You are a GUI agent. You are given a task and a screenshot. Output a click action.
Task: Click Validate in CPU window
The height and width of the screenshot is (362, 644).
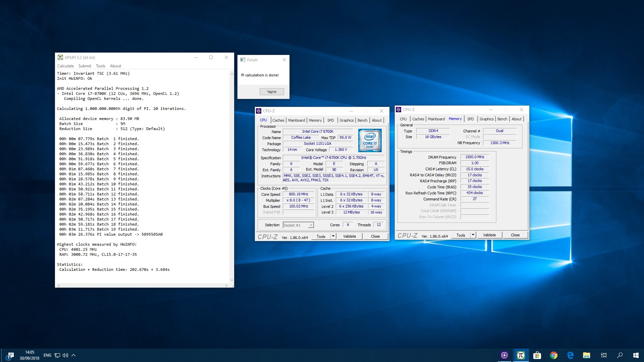(x=350, y=236)
